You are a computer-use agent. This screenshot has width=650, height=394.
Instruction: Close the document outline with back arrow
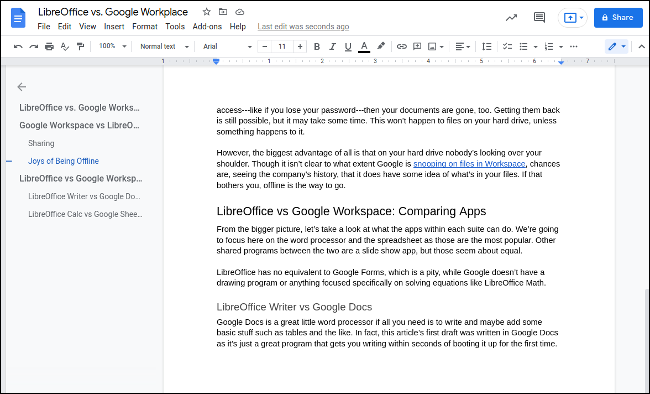coord(22,87)
